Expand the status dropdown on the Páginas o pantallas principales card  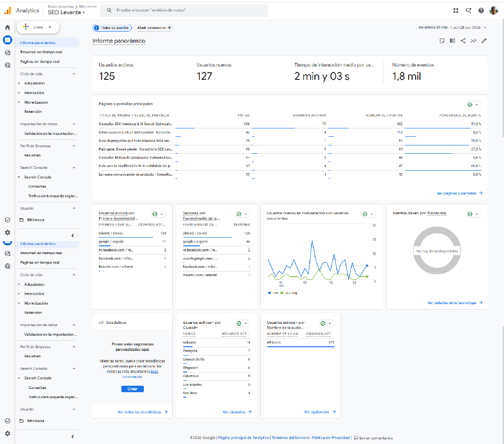(477, 105)
